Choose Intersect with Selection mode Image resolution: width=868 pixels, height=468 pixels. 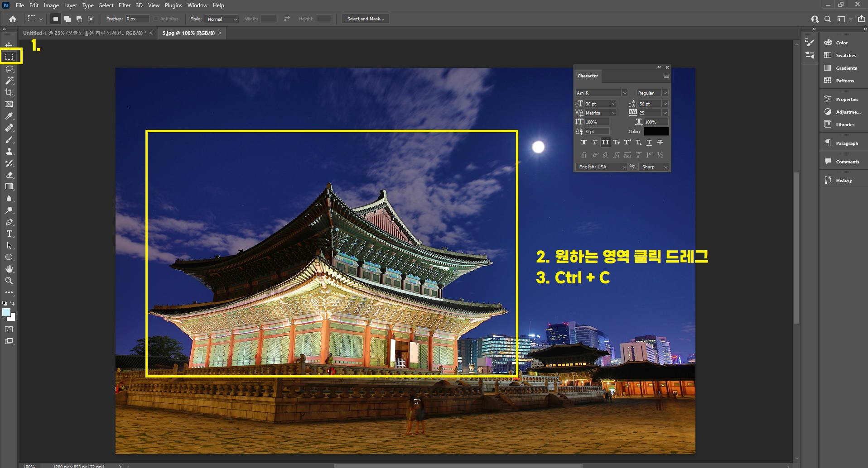coord(91,19)
